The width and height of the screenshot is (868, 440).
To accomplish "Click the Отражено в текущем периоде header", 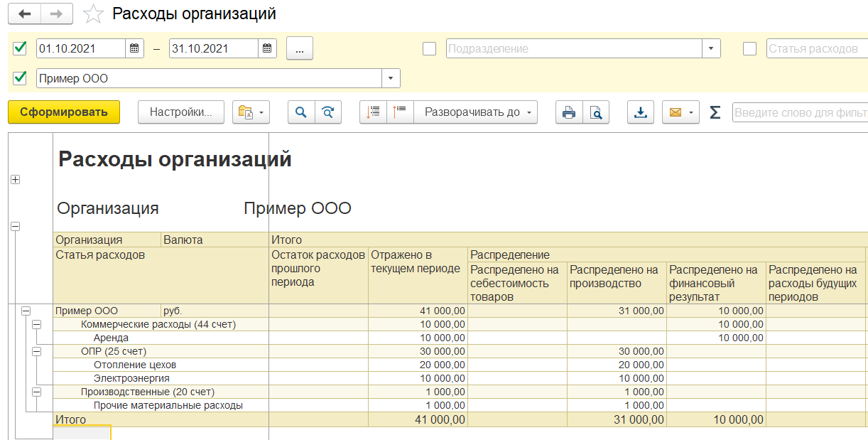I will 418,276.
